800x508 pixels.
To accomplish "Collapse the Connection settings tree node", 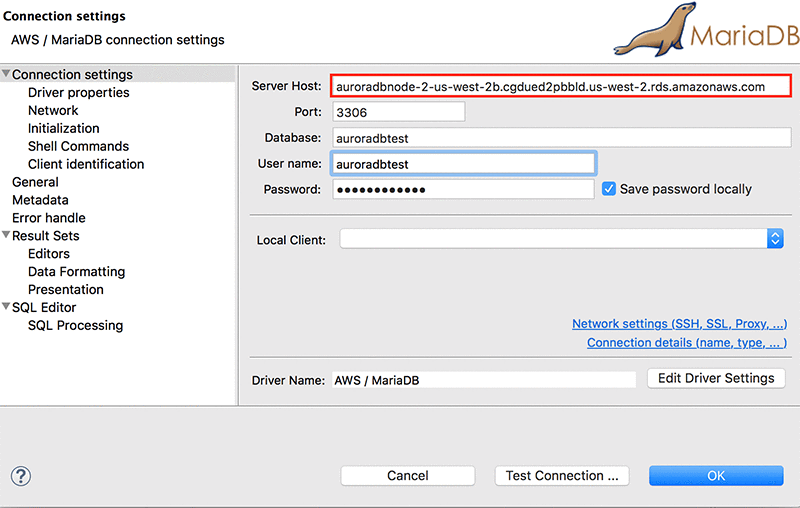I will 6,74.
